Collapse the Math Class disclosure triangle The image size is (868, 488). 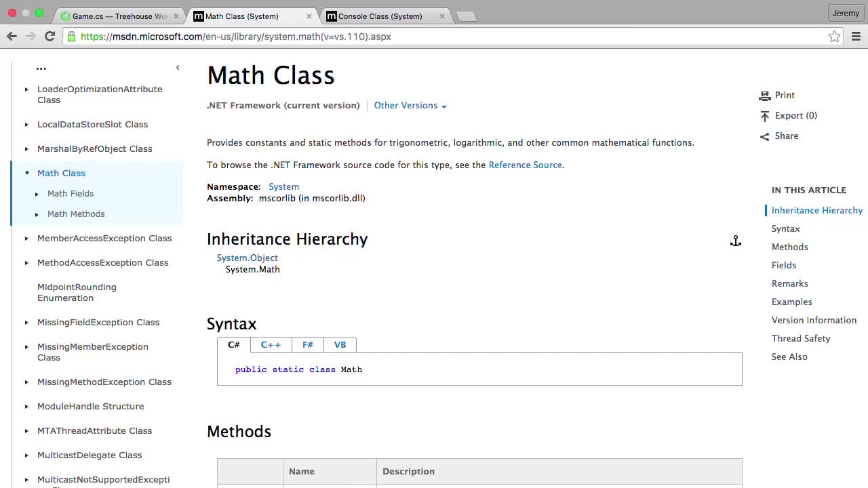(26, 173)
